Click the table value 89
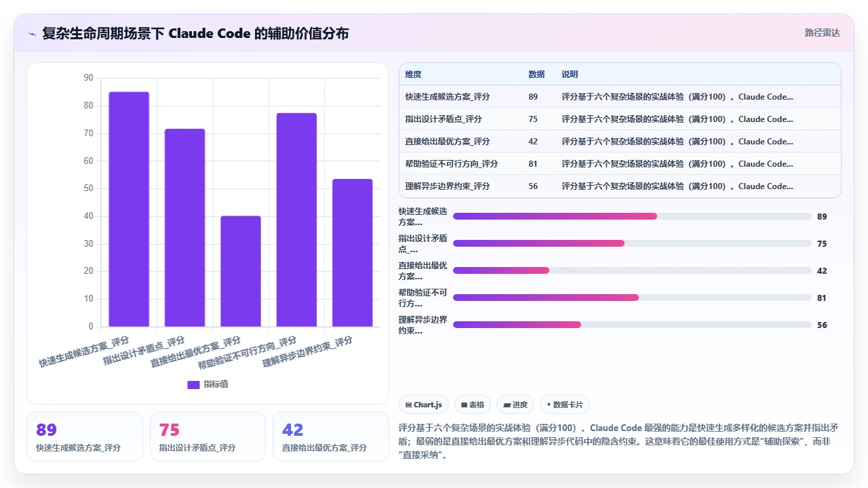Screen dimensions: 868x488 click(533, 97)
